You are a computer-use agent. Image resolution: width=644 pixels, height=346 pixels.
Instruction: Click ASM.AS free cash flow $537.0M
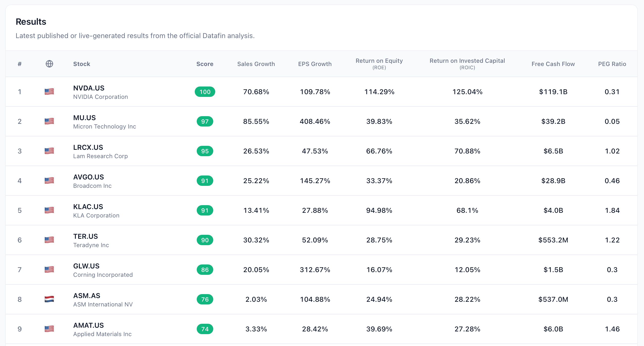pos(553,299)
